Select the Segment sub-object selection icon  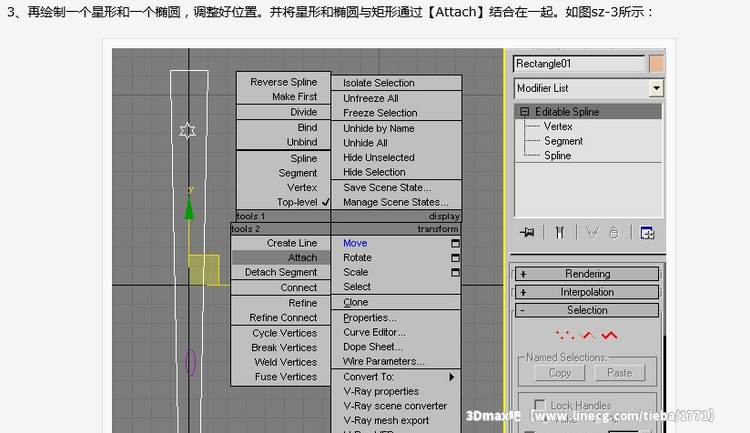pyautogui.click(x=586, y=334)
